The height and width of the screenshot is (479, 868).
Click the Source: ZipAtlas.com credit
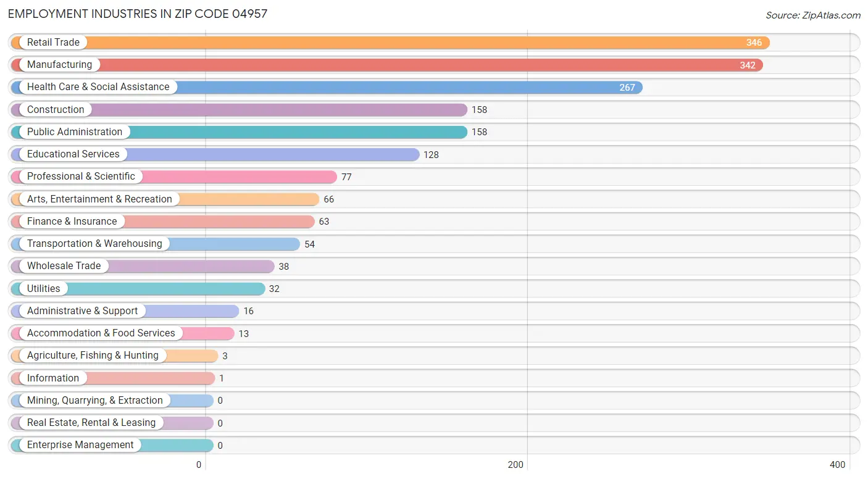(x=813, y=15)
